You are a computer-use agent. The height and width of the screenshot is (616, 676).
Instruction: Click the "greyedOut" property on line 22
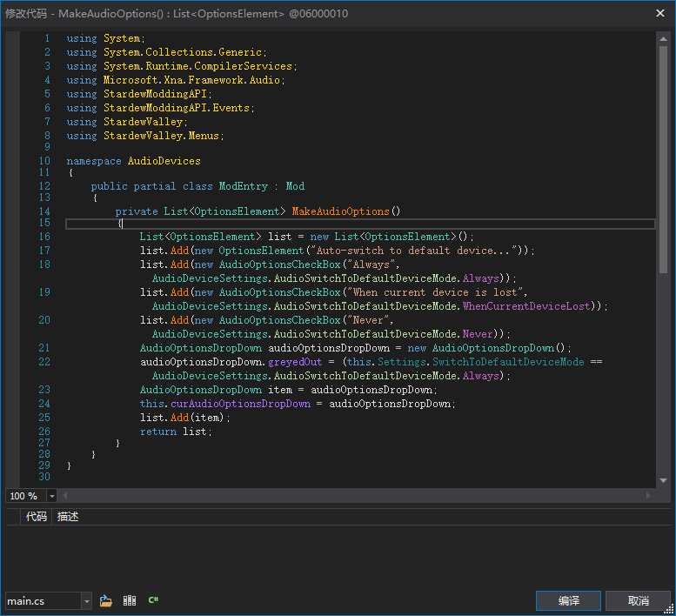(x=295, y=362)
